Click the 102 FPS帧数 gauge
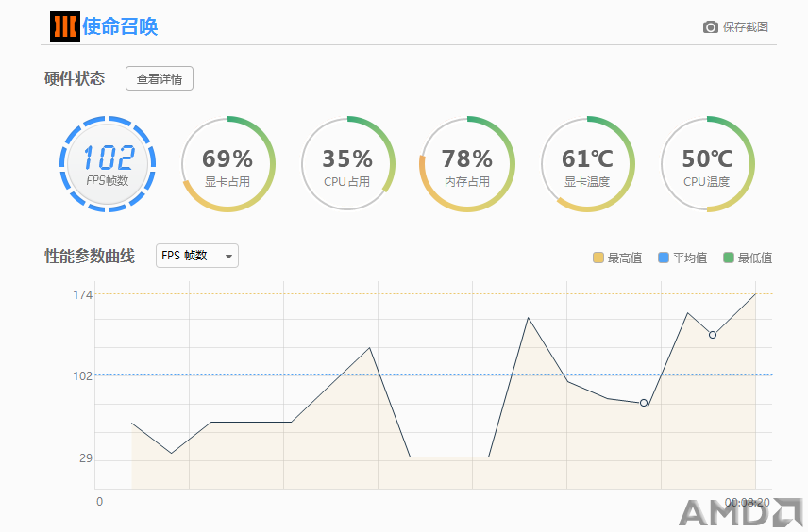The image size is (808, 532). point(108,164)
